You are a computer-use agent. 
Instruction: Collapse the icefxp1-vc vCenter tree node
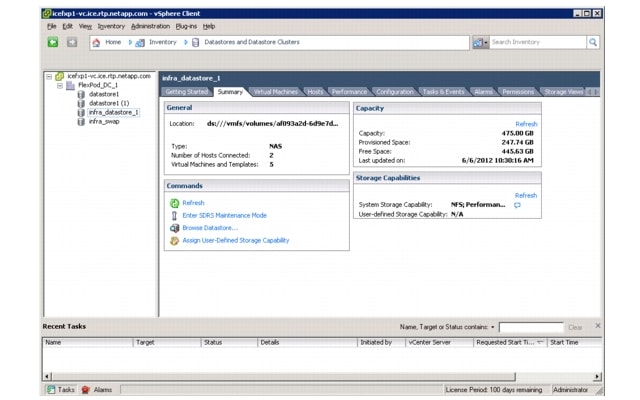(x=49, y=76)
